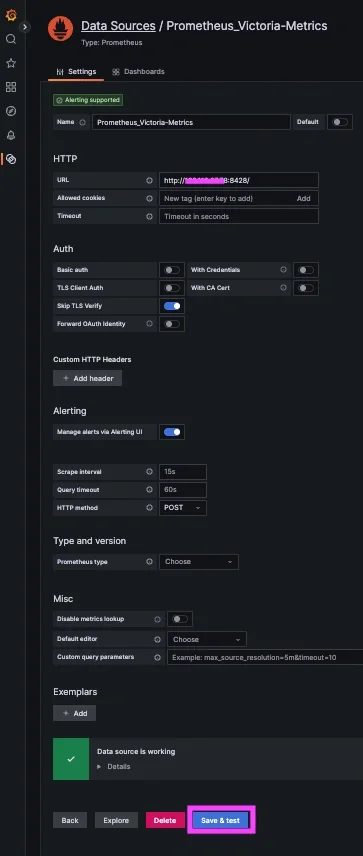This screenshot has height=856, width=363.
Task: Click info icon next to HTTP method
Action: point(150,508)
